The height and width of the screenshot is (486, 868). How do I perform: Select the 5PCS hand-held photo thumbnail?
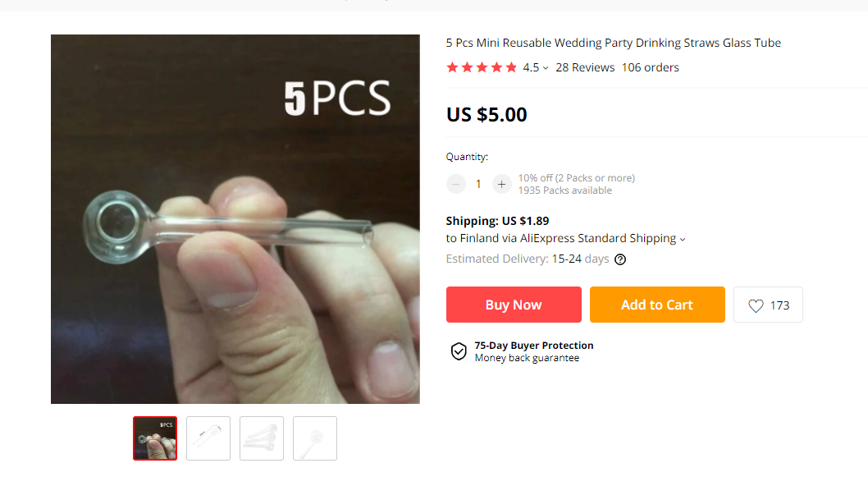155,438
